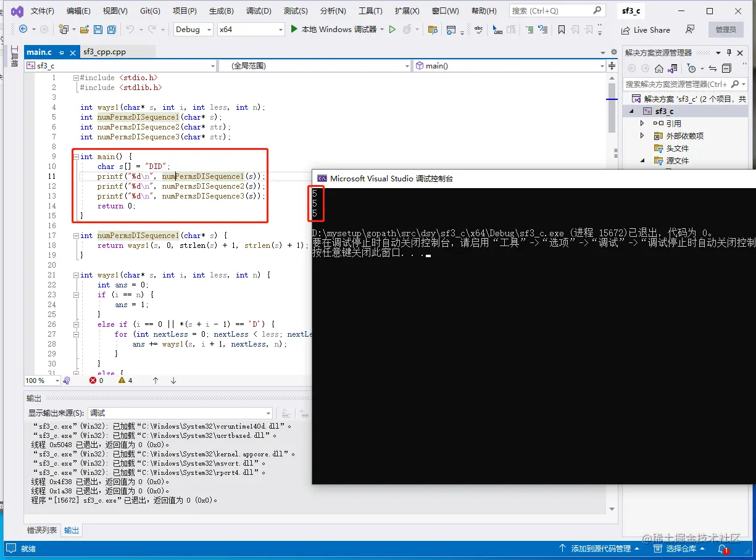Collapse the numPermsDISequence1 function fold at line 17
756x560 pixels.
pyautogui.click(x=75, y=236)
